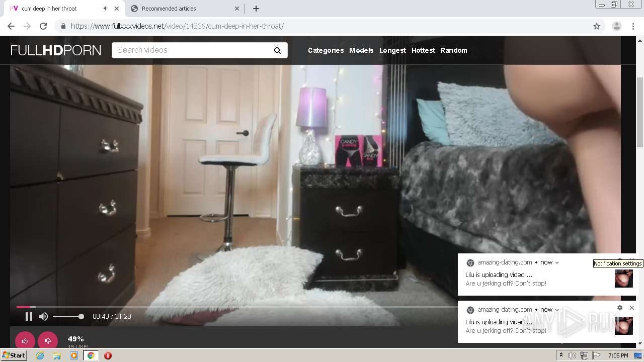This screenshot has height=362, width=644.
Task: Click the thumbs-up like button
Action: tap(25, 340)
